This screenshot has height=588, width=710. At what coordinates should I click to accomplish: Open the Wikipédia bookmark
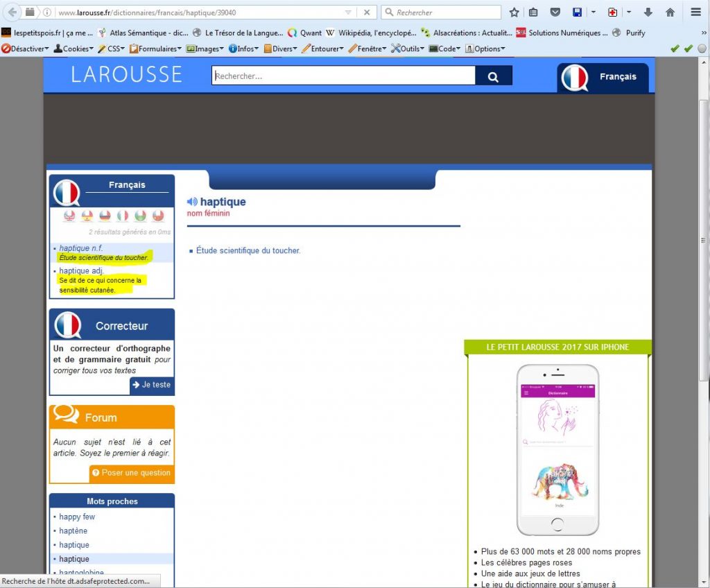(372, 33)
